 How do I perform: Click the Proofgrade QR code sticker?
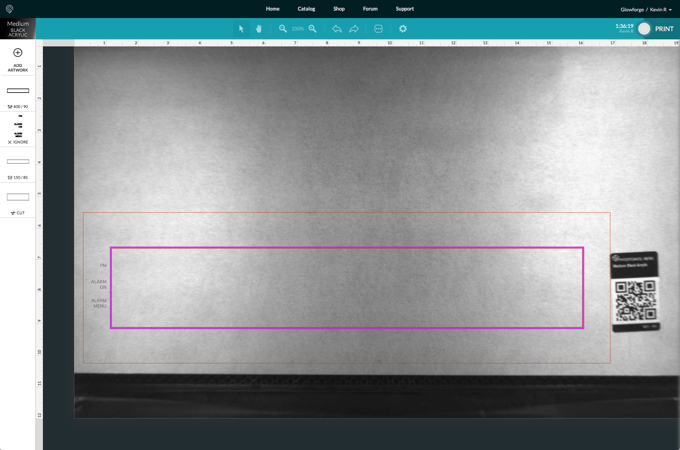(x=635, y=292)
